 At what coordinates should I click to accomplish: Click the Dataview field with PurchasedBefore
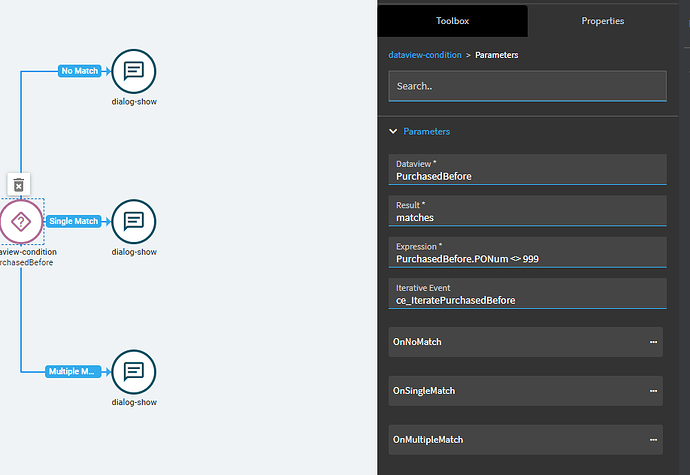point(527,169)
